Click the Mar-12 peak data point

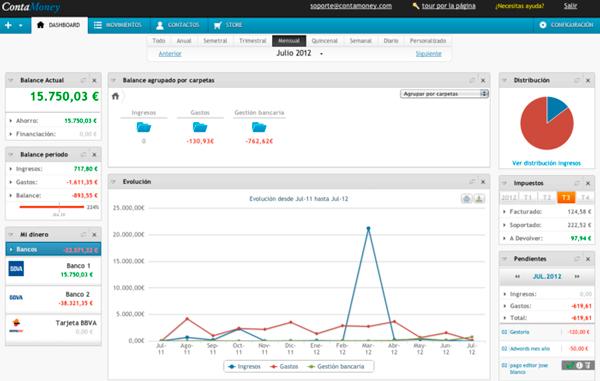click(x=368, y=228)
